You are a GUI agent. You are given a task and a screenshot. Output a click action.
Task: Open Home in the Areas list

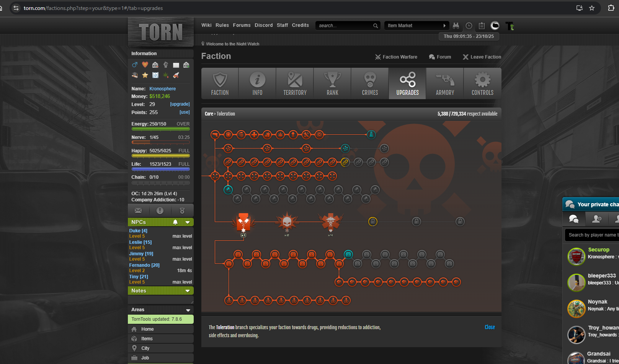161,329
